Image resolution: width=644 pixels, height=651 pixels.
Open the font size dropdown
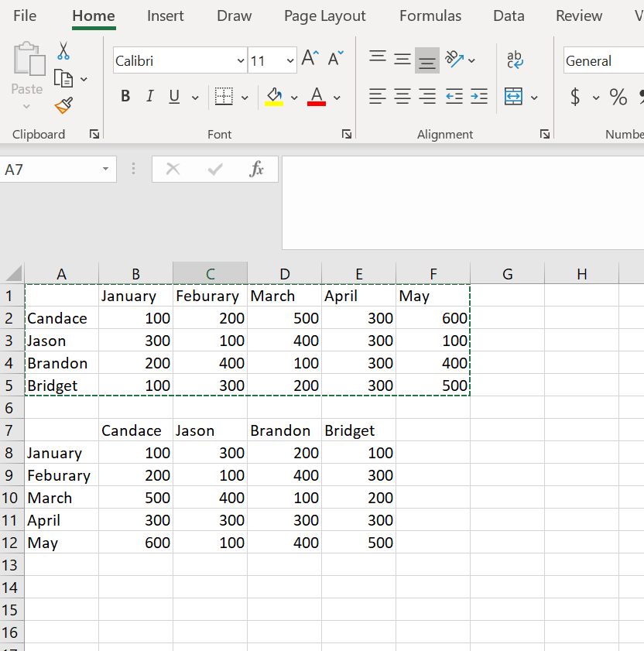coord(290,60)
